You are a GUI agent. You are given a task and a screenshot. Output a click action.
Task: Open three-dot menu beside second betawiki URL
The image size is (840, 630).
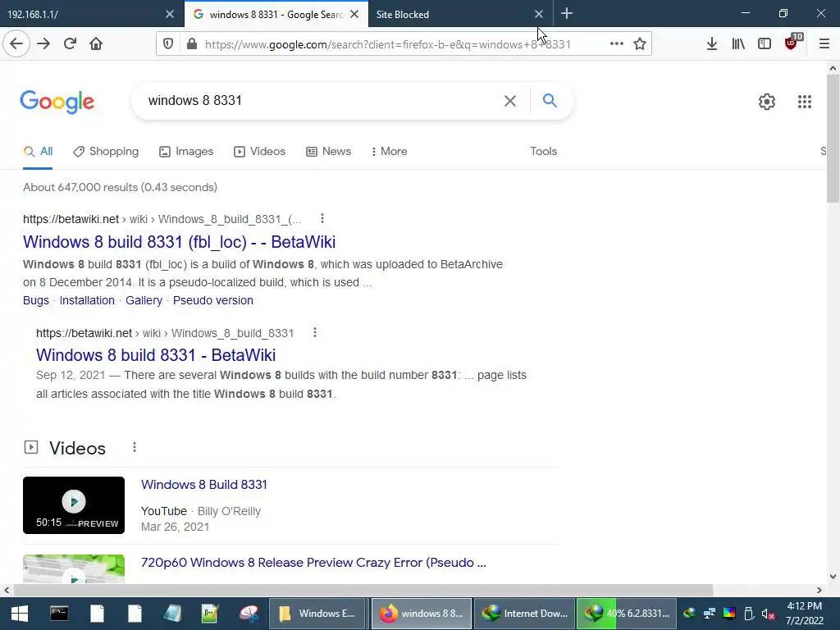click(315, 333)
